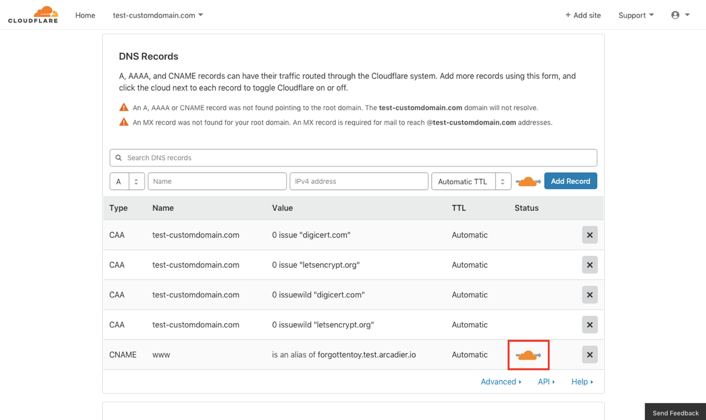Click the search magnifier icon in DNS search
The height and width of the screenshot is (420, 706).
pyautogui.click(x=118, y=158)
